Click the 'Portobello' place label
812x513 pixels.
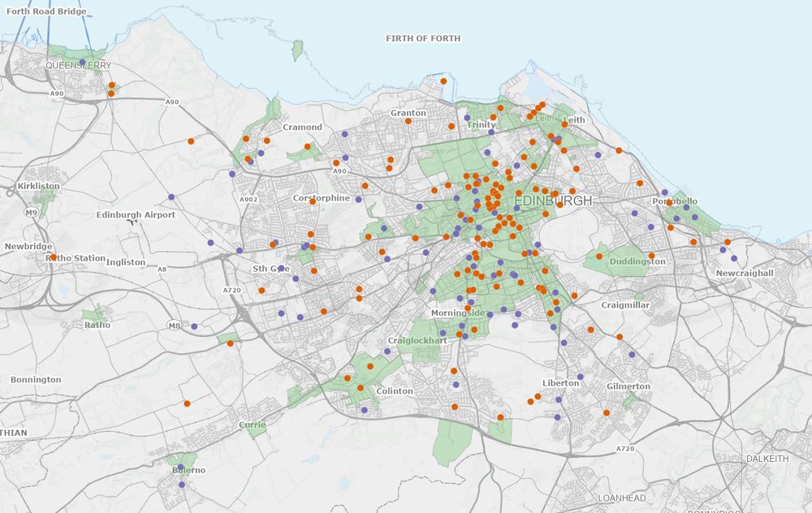[x=675, y=200]
